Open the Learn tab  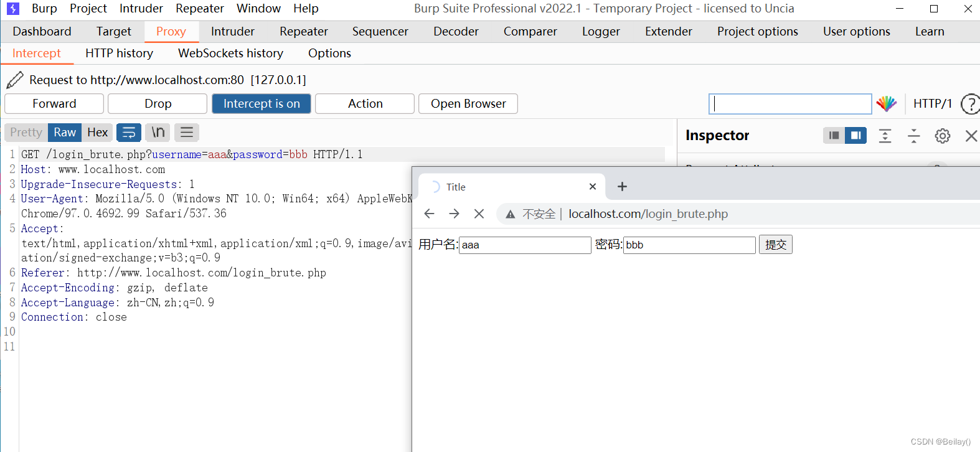930,32
